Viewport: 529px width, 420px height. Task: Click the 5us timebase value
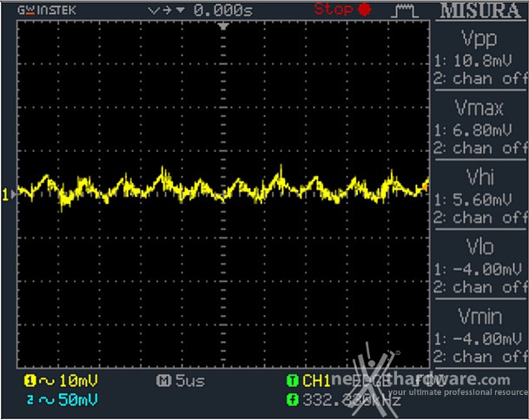tap(190, 381)
